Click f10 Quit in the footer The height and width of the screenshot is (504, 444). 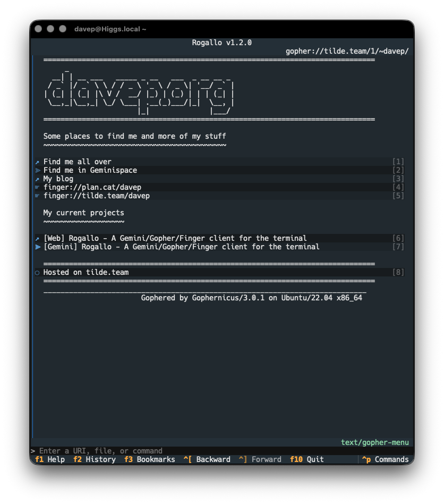coord(306,459)
